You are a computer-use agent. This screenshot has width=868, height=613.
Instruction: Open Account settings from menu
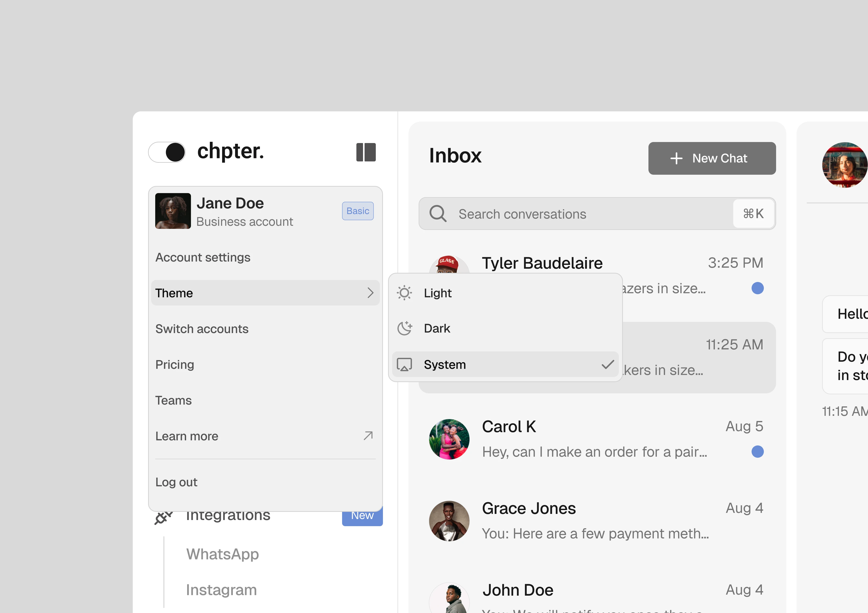pos(203,257)
